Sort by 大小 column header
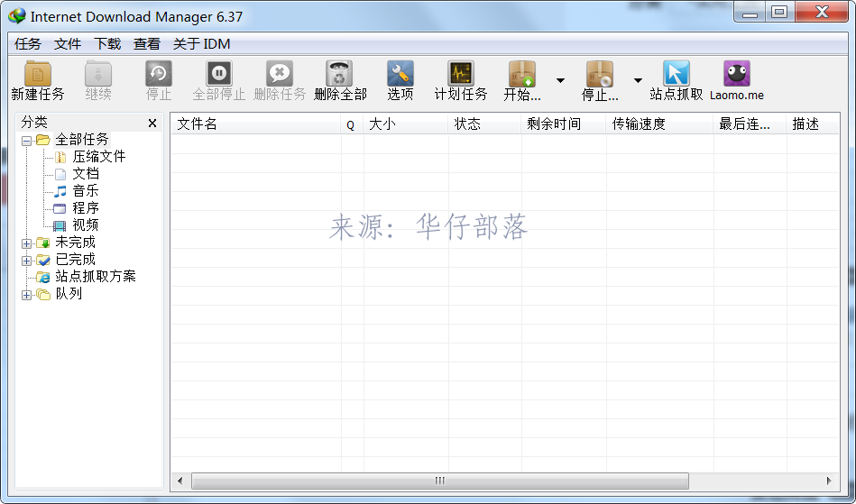This screenshot has height=504, width=856. [x=406, y=124]
